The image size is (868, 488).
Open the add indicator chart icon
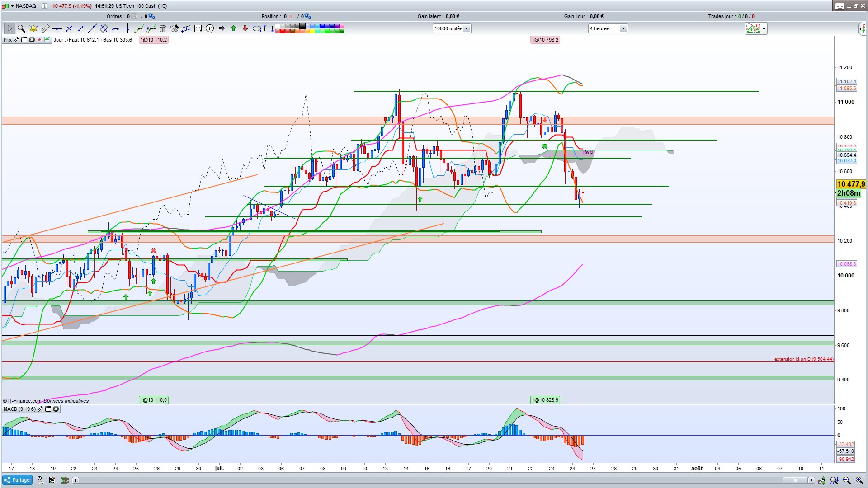(x=753, y=28)
